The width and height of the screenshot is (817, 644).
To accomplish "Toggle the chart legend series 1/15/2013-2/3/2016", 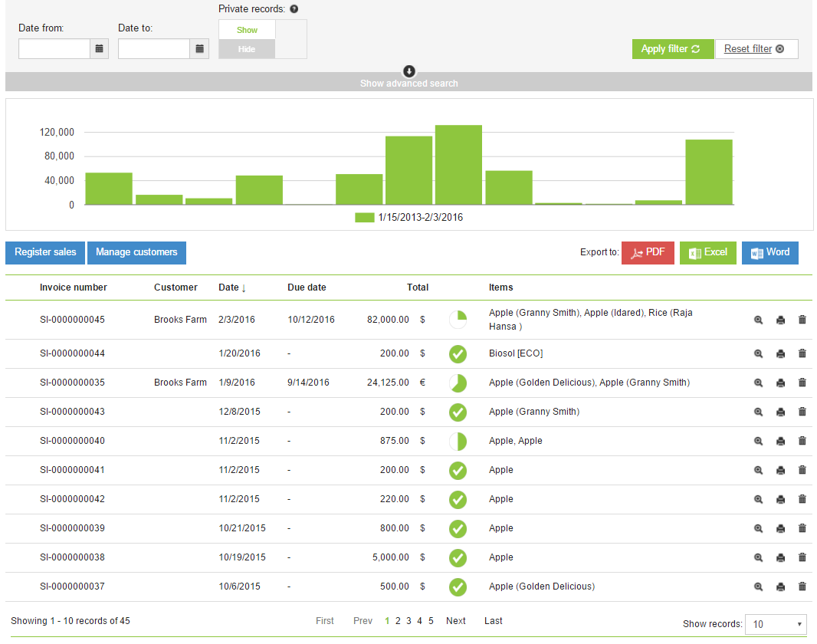I will (x=409, y=218).
